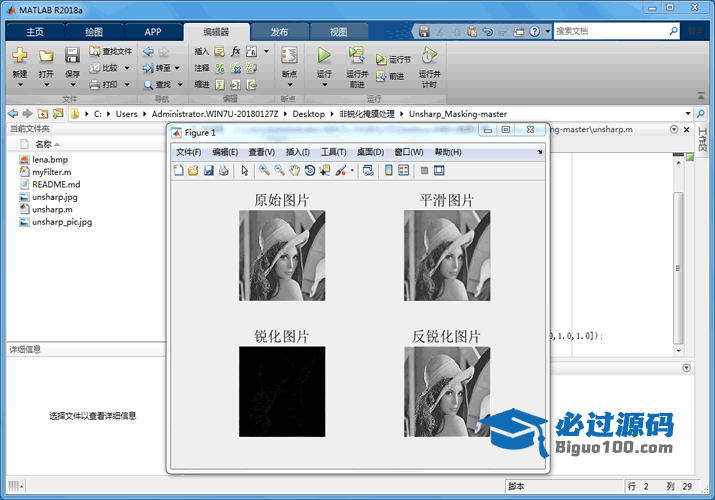The width and height of the screenshot is (715, 500).
Task: Select the Edit Plot arrow tool in Figure 1
Action: click(245, 170)
